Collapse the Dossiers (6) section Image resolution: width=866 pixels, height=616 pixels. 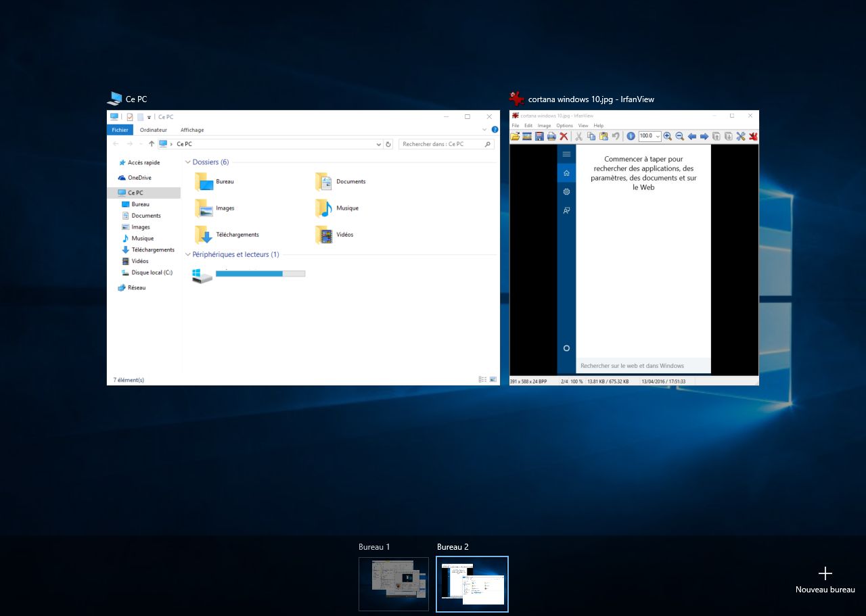pyautogui.click(x=188, y=162)
